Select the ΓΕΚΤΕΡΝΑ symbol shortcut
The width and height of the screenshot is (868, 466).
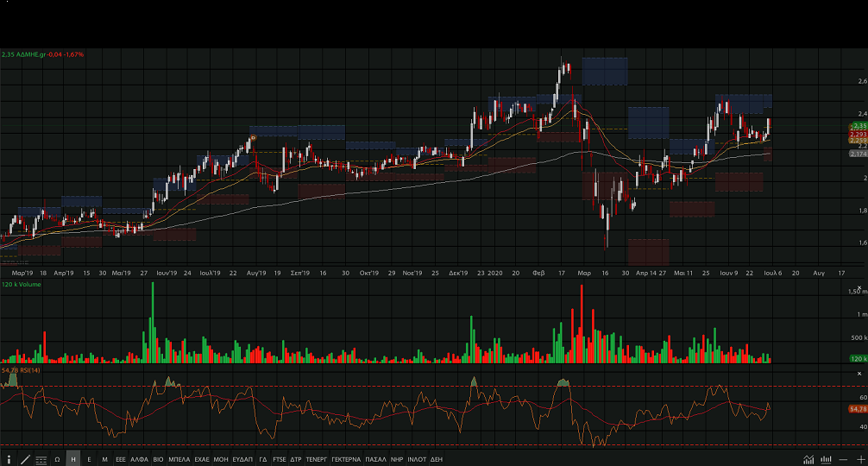346,460
